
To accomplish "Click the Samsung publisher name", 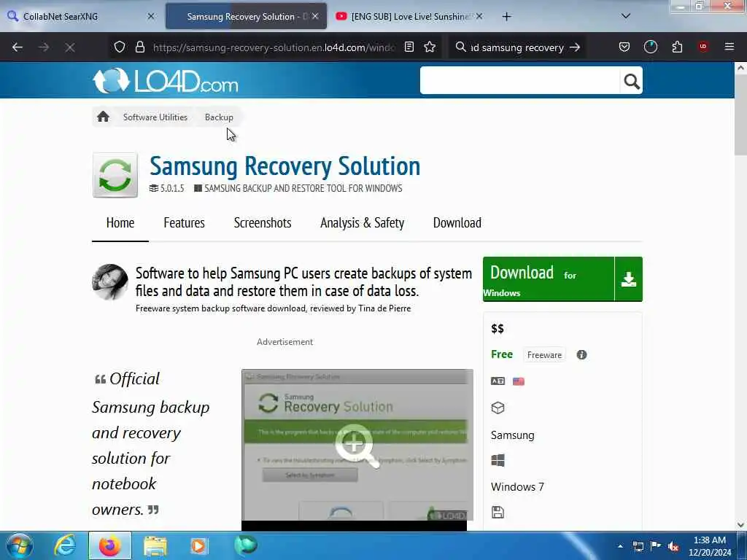I will [513, 435].
